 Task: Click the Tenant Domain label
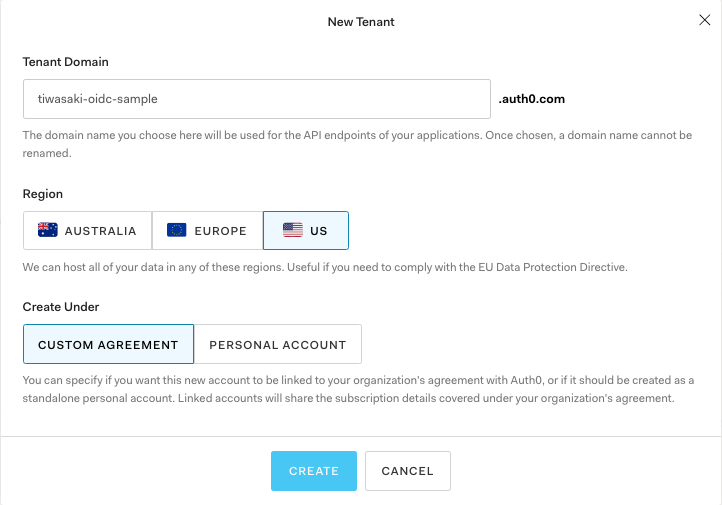66,62
